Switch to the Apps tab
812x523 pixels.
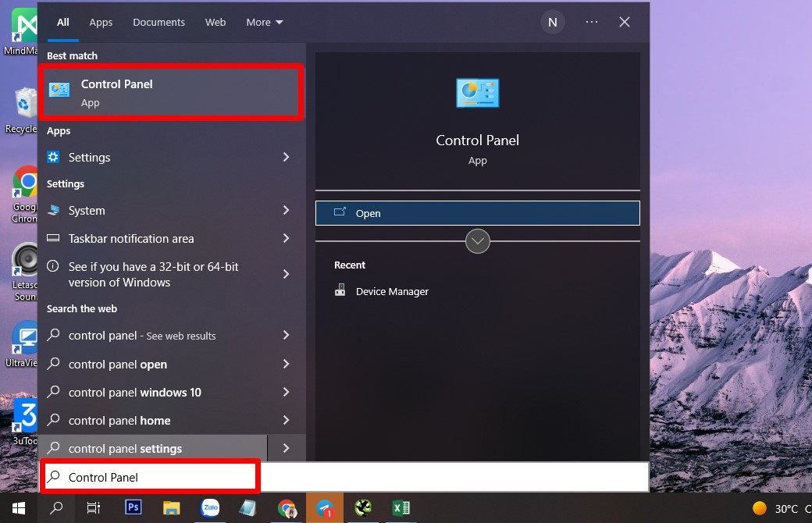coord(101,22)
